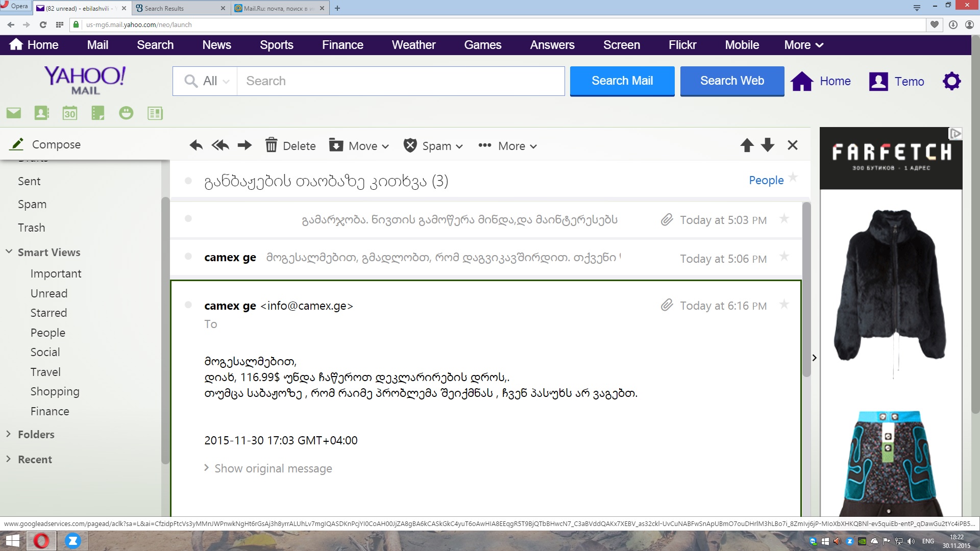Open the Messenger smiley icon
This screenshot has height=551, width=980.
click(x=126, y=113)
